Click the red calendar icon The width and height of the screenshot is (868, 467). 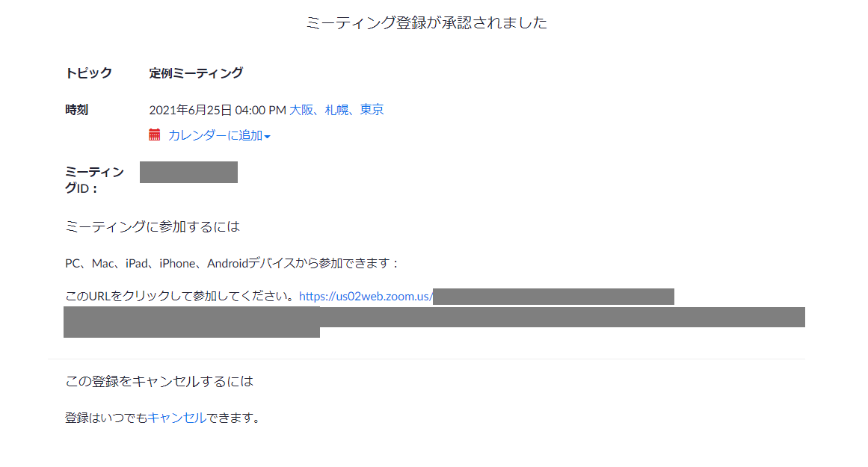click(155, 135)
